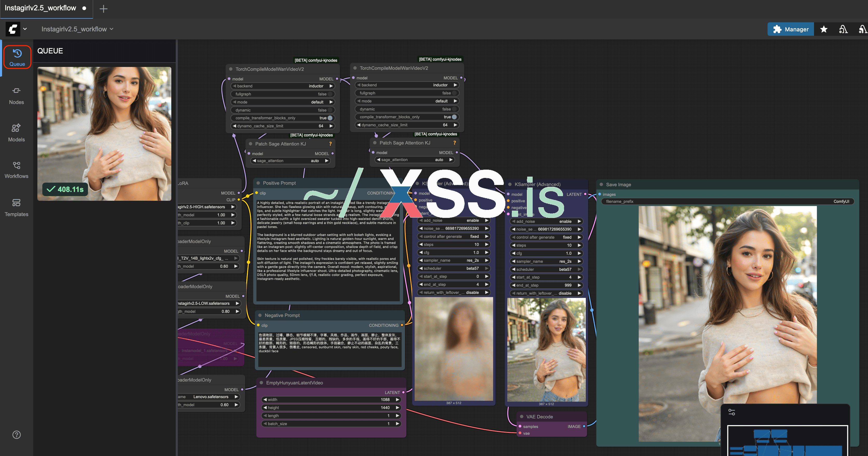Viewport: 868px width, 456px height.
Task: Click the Patch Sage Attention KJ help question mark
Action: pos(330,143)
